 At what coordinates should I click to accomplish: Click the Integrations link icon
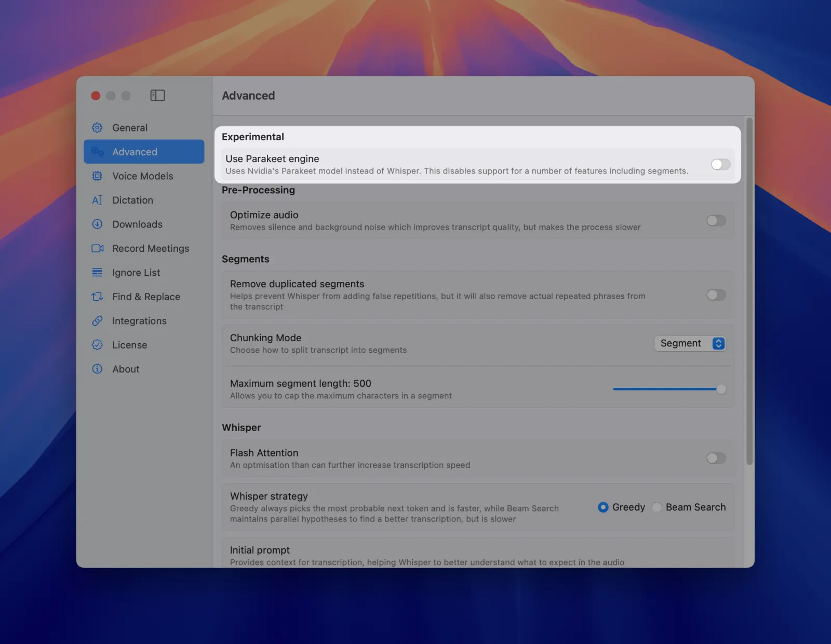[97, 321]
